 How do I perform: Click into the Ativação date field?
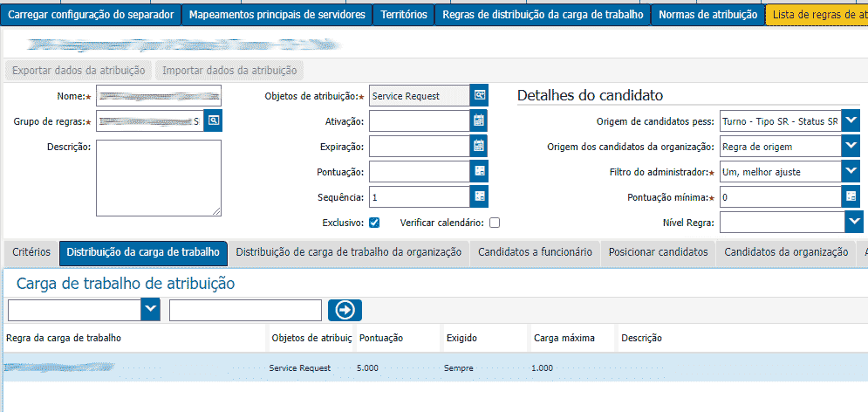(x=420, y=120)
